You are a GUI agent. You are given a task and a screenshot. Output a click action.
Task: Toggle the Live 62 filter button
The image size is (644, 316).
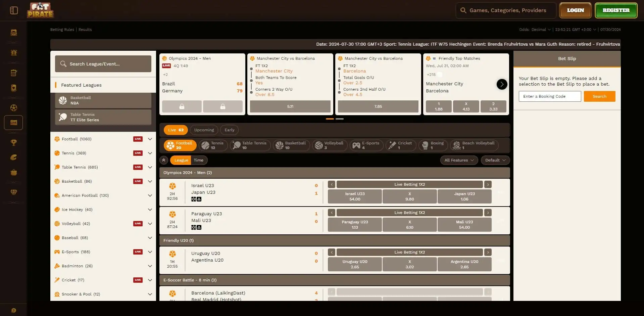[x=176, y=130]
